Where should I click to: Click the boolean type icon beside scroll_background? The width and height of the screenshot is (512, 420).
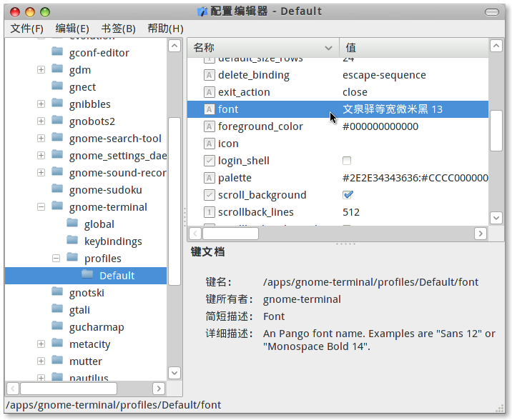(x=209, y=195)
